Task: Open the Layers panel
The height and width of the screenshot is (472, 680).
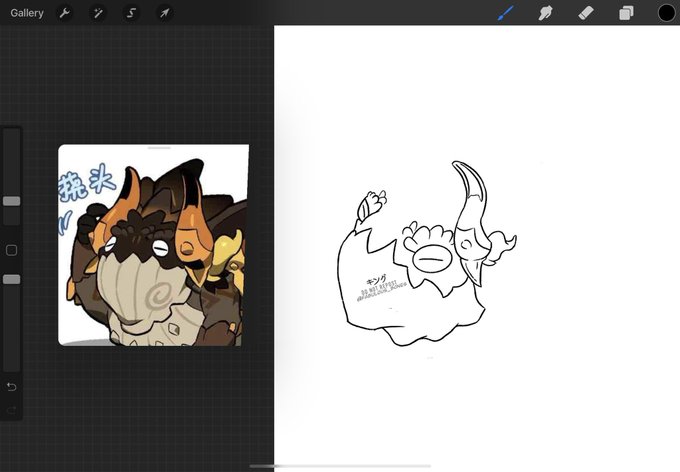Action: click(x=626, y=13)
